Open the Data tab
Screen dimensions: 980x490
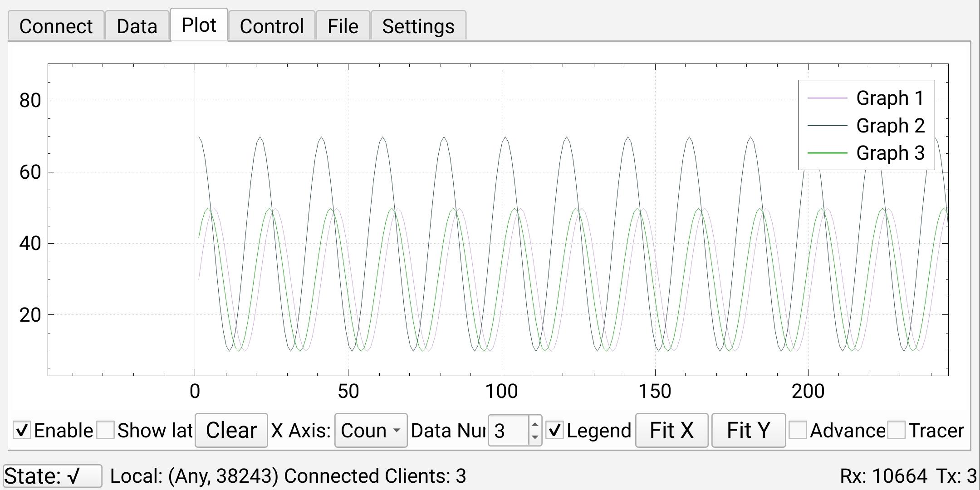click(137, 26)
